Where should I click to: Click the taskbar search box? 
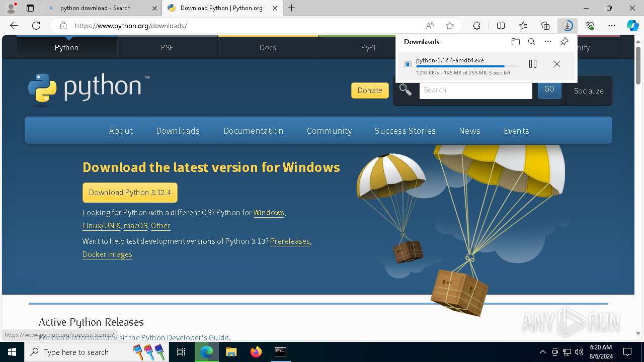tap(96, 352)
